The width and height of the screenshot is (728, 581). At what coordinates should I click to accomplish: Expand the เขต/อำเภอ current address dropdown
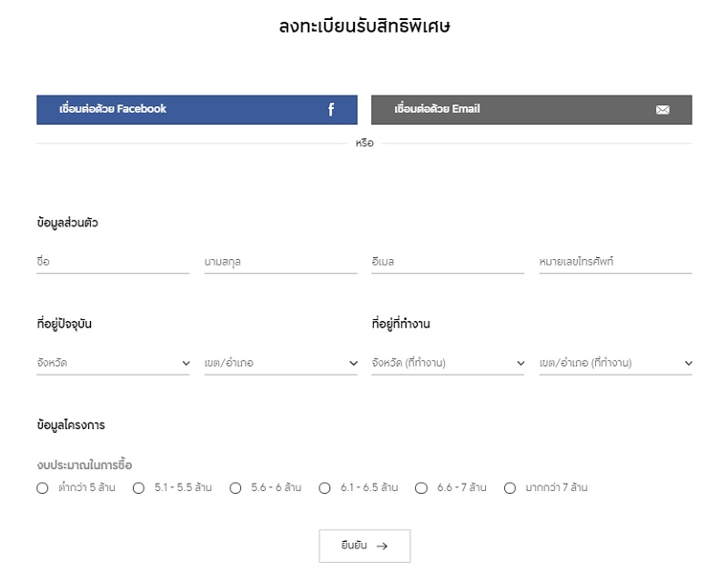click(281, 363)
